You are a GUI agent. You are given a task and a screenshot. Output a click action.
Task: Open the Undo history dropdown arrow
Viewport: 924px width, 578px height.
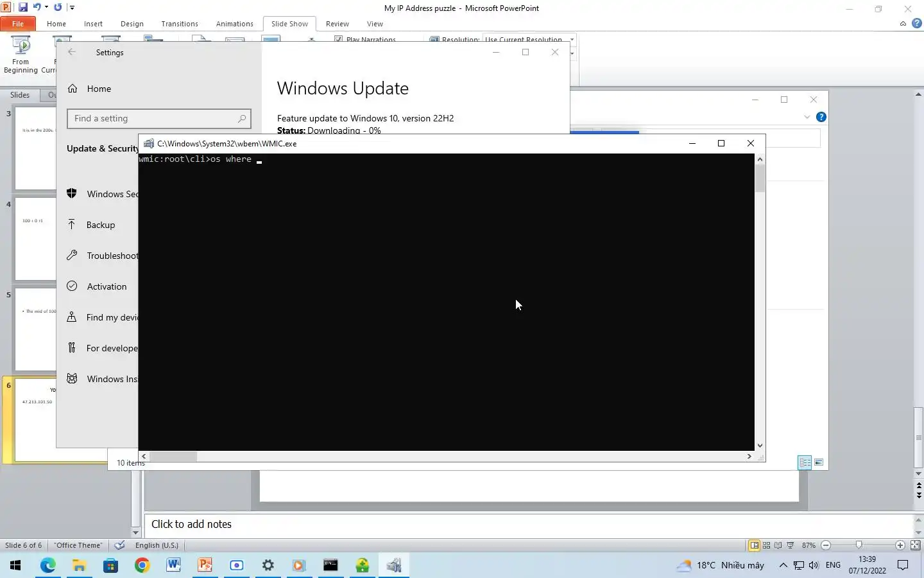(46, 7)
